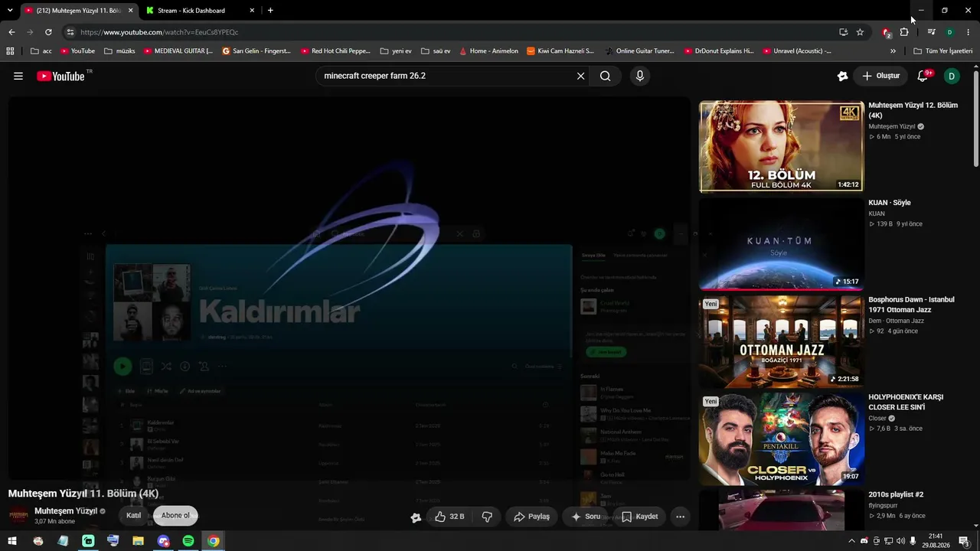Open the Extensions puzzle icon
The width and height of the screenshot is (980, 551).
pyautogui.click(x=904, y=32)
